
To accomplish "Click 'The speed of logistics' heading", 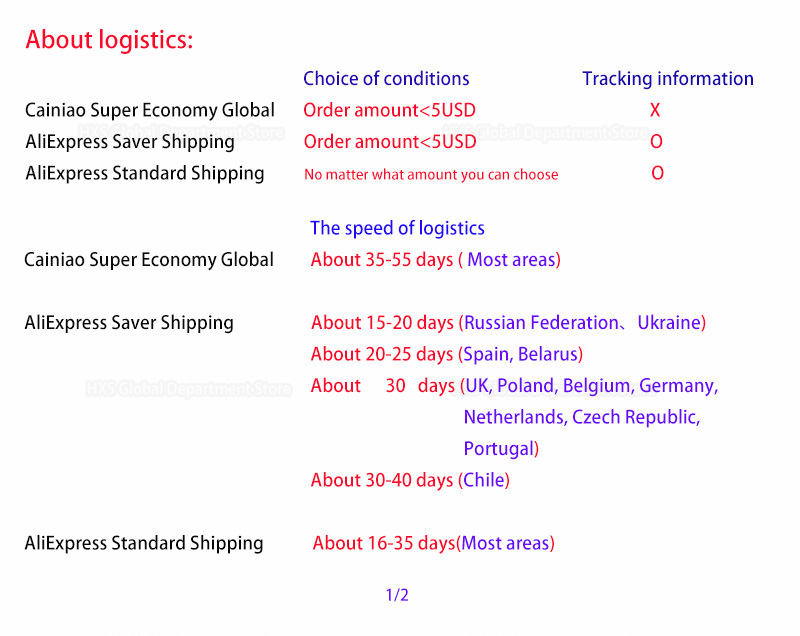I will (x=397, y=228).
